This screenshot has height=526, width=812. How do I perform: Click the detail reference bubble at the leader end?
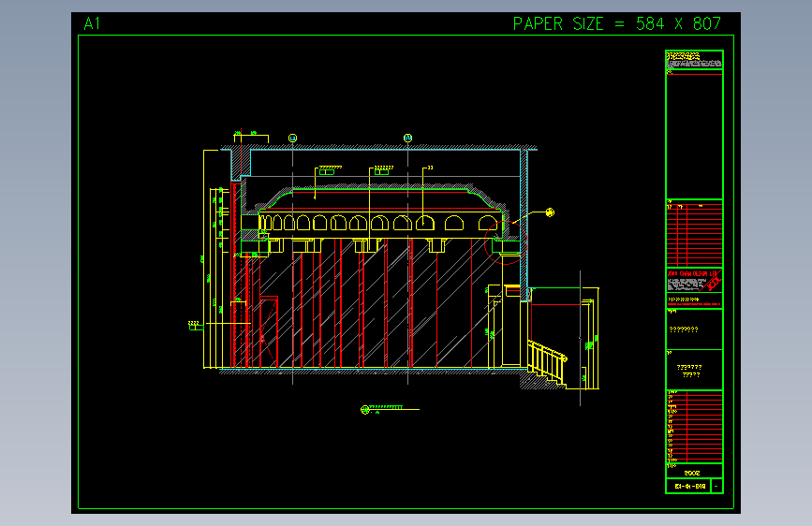coord(550,212)
